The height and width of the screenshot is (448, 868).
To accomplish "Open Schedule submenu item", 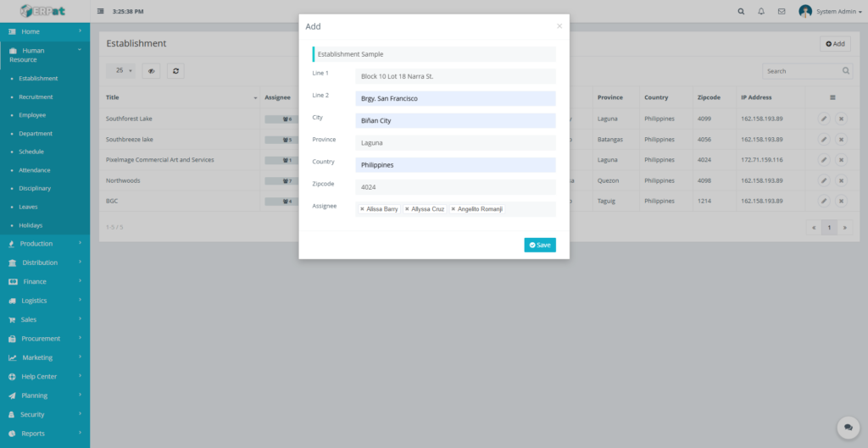I will coord(31,152).
